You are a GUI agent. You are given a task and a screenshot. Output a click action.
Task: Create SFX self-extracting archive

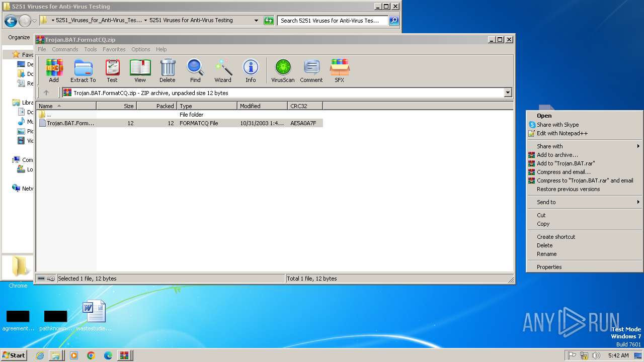point(340,71)
